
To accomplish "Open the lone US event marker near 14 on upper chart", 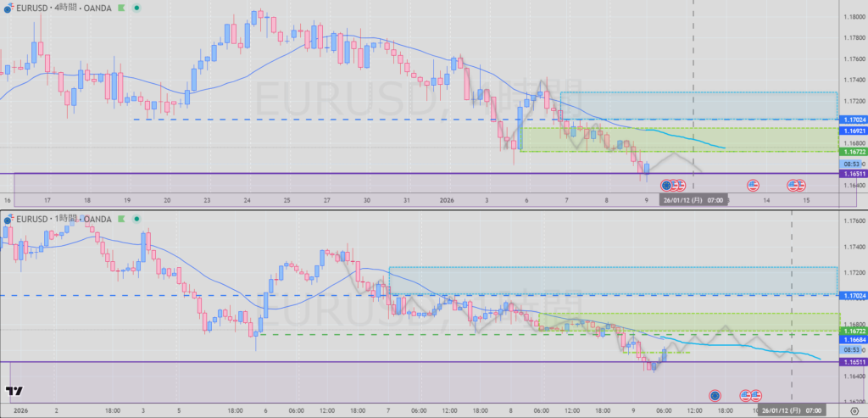I will [753, 185].
